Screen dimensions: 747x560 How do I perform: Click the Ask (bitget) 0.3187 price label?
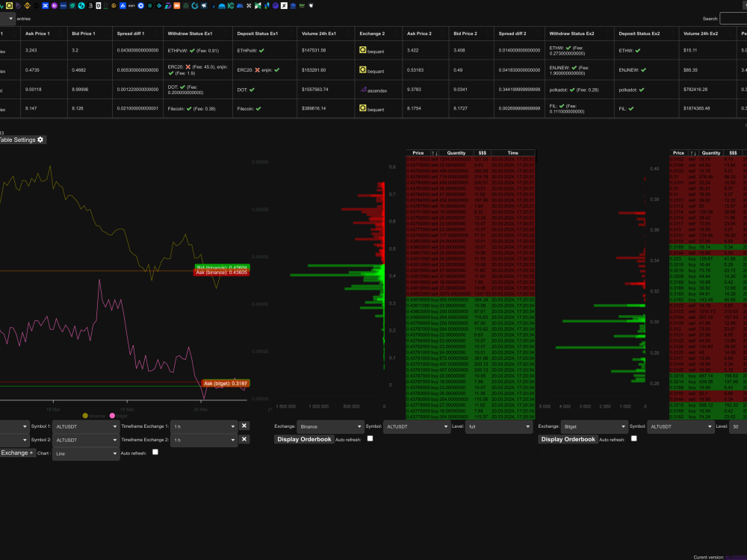(226, 383)
